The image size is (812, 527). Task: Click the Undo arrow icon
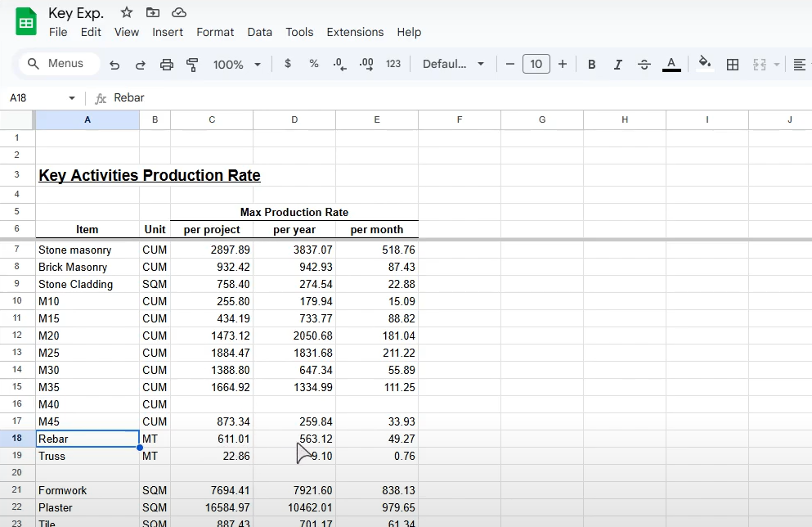coord(114,64)
